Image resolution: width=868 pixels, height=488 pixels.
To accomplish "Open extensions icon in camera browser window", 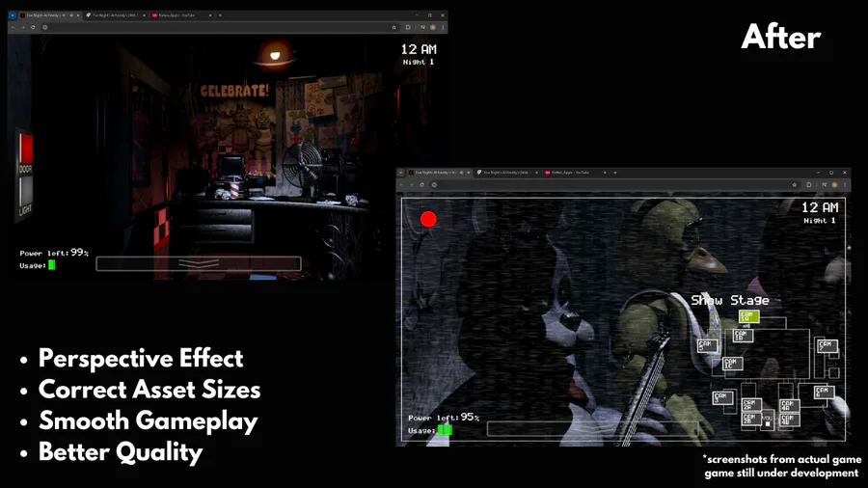I will 809,185.
